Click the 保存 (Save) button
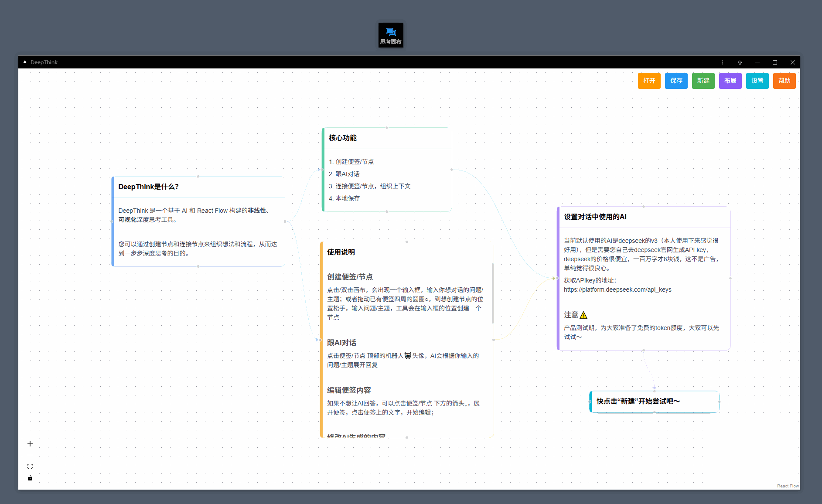The image size is (822, 504). (x=676, y=81)
